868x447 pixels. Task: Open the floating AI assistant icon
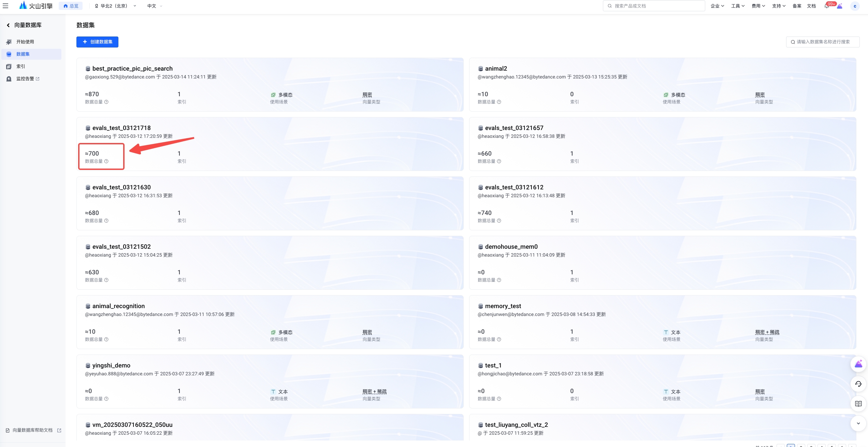(x=858, y=364)
